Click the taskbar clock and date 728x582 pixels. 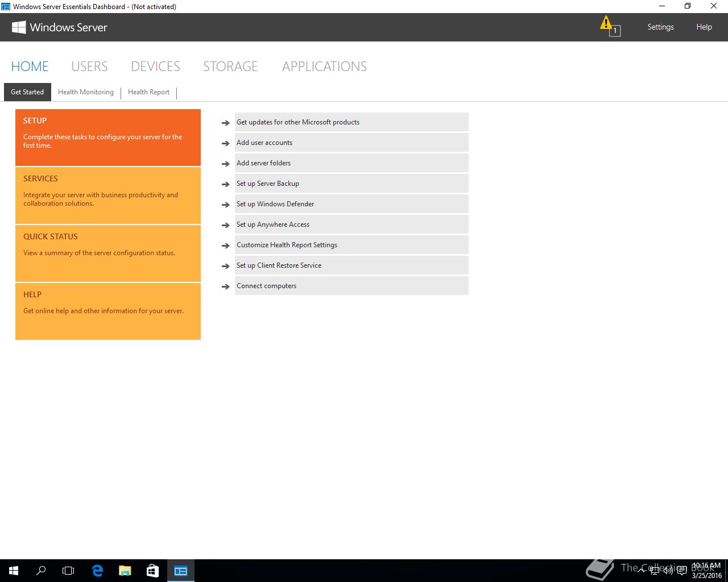coord(706,571)
